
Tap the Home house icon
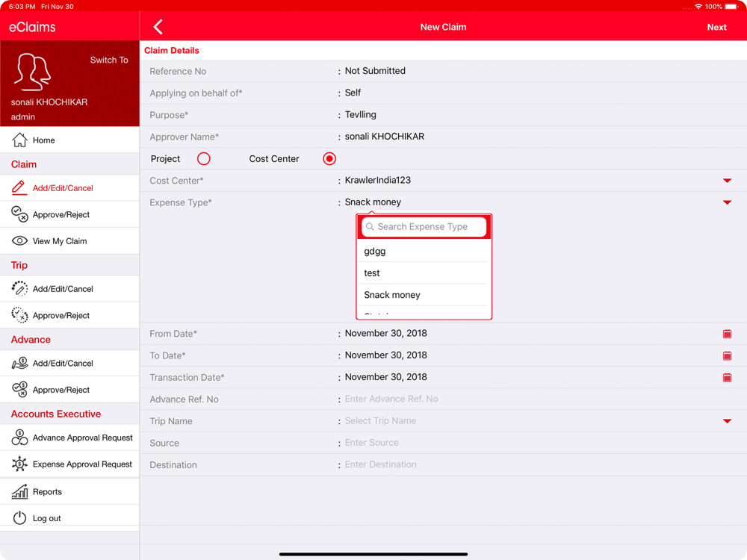point(19,140)
